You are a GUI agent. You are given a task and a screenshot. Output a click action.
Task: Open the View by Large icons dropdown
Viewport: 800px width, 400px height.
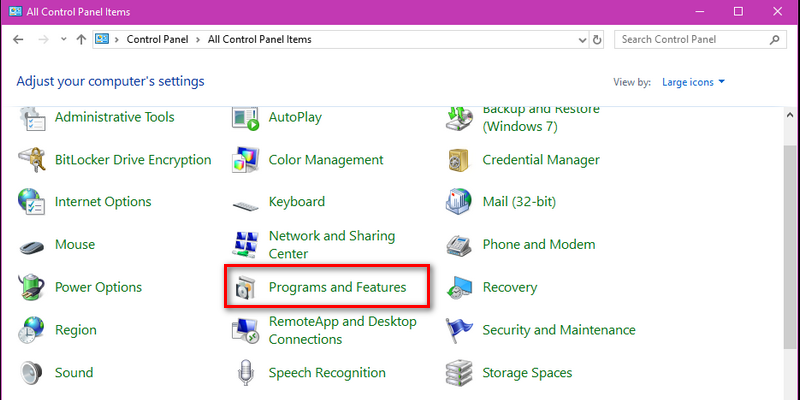pos(693,82)
